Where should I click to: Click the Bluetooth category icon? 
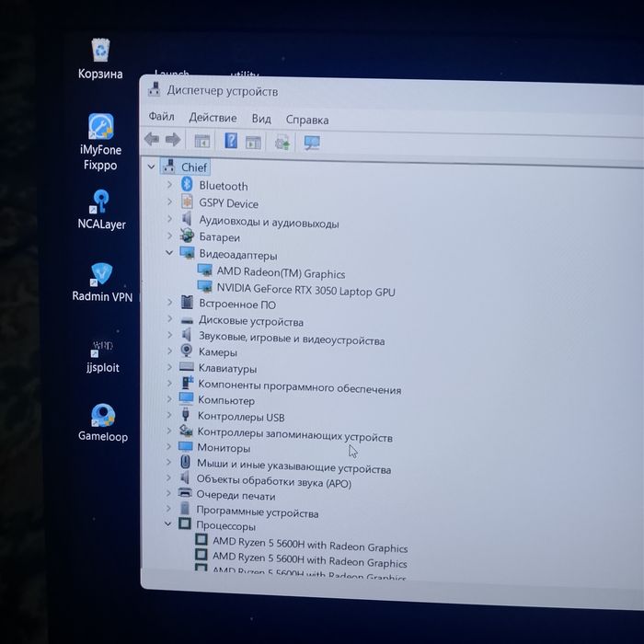[x=187, y=184]
